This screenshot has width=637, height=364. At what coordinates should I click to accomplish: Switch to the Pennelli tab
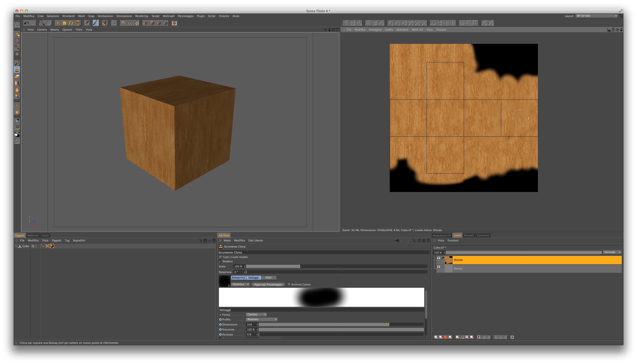[x=469, y=235]
